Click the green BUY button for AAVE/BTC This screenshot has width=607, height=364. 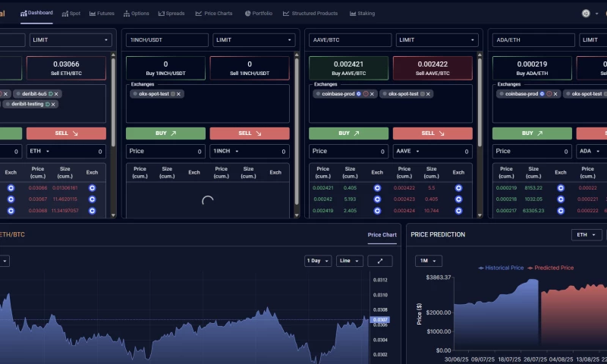pos(348,133)
